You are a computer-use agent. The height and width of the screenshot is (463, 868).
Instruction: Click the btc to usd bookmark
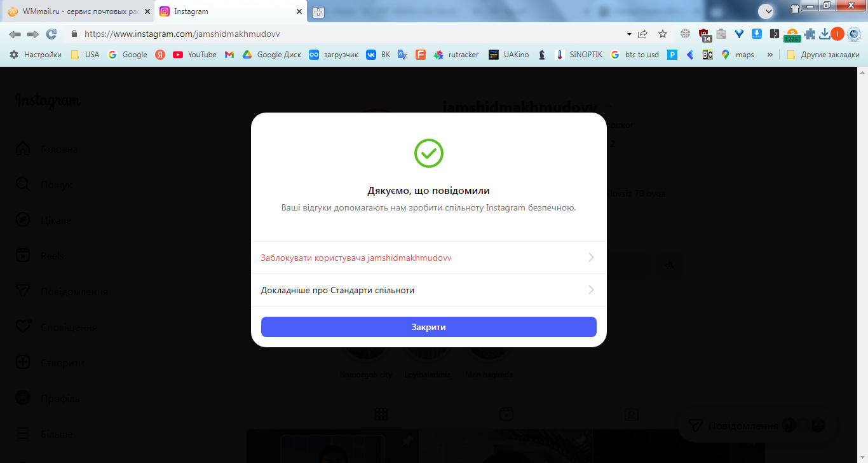click(x=635, y=55)
